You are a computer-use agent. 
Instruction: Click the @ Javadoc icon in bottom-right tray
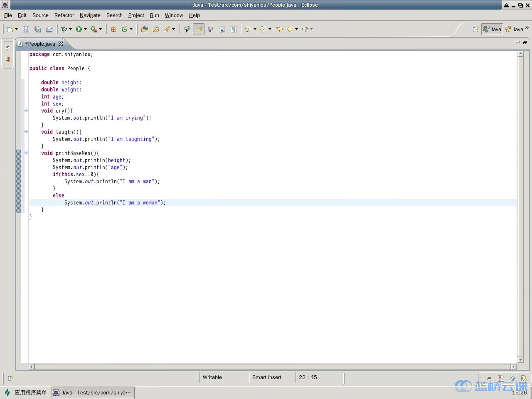[x=512, y=378]
